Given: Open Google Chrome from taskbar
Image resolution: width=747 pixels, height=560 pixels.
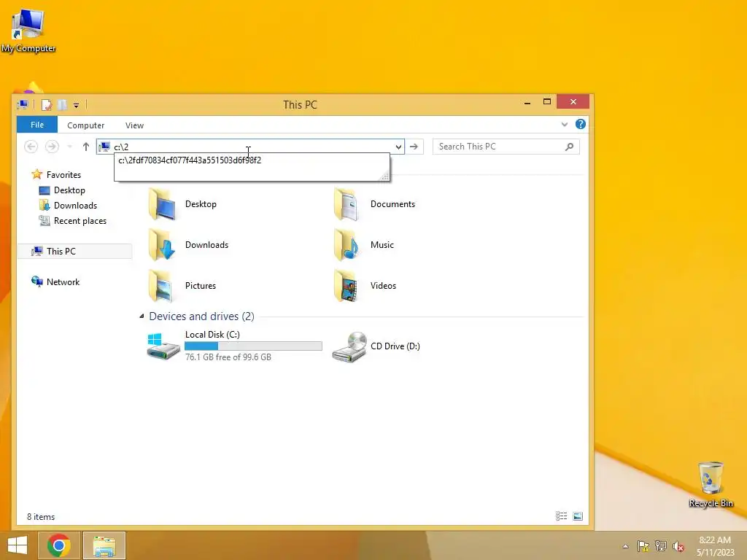Looking at the screenshot, I should click(59, 545).
